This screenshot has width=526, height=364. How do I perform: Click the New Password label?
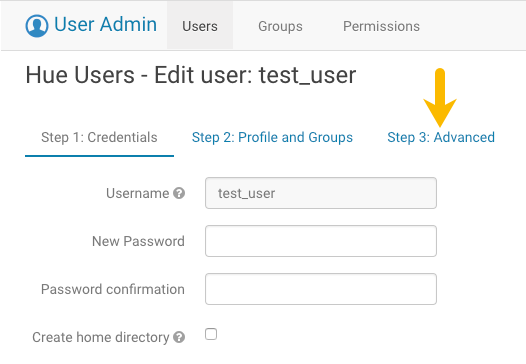(138, 241)
